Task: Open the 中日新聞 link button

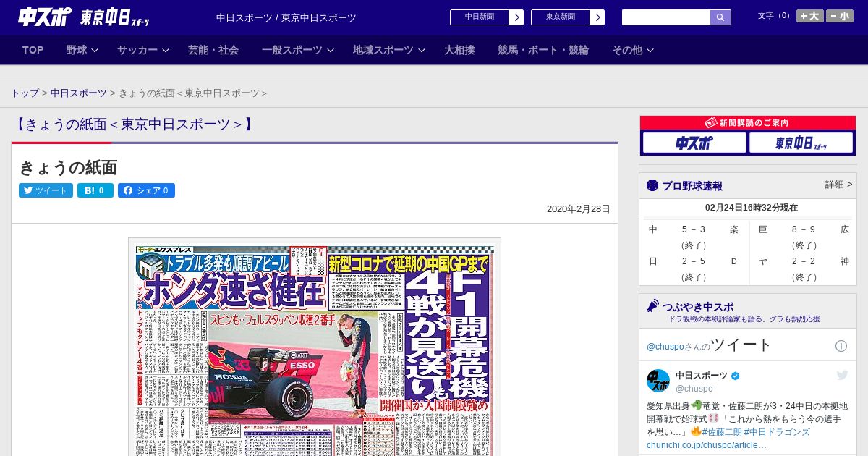Action: [x=480, y=17]
